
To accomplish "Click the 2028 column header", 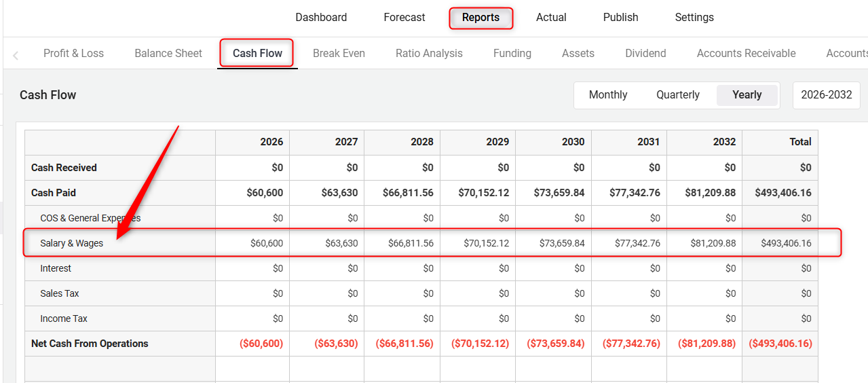I will pyautogui.click(x=402, y=142).
